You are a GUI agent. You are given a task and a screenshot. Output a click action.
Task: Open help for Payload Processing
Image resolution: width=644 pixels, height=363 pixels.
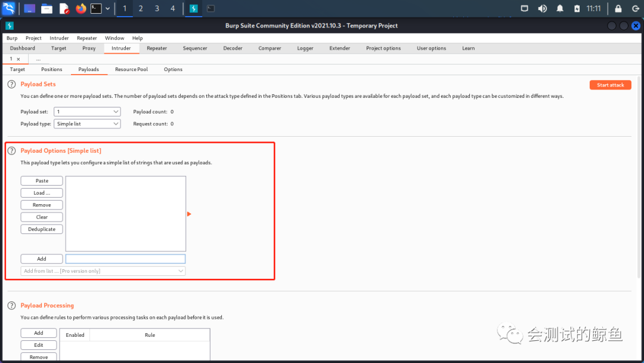click(x=11, y=306)
